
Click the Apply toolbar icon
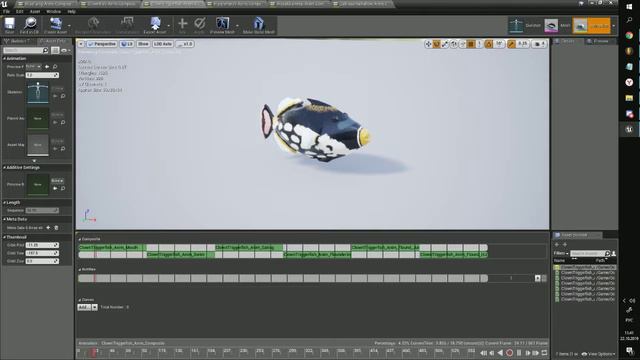(199, 25)
